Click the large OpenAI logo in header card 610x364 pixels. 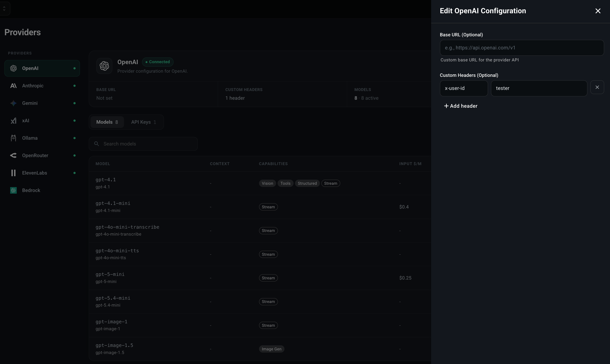pyautogui.click(x=104, y=66)
